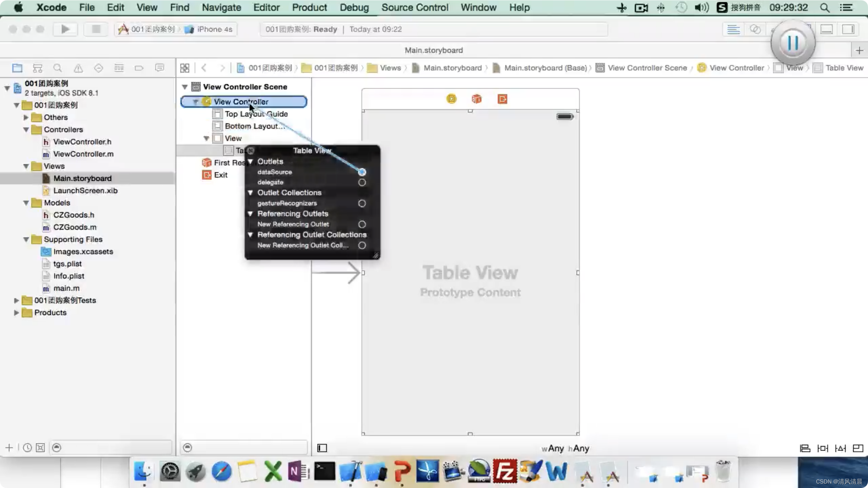Click the gestureRecognizers outlet circle

pyautogui.click(x=362, y=203)
